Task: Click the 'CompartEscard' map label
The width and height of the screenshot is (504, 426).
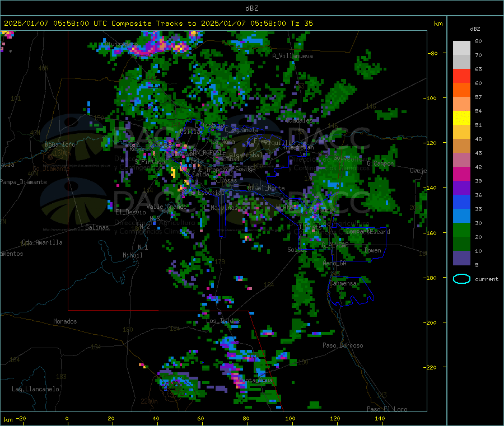Action: (x=368, y=232)
